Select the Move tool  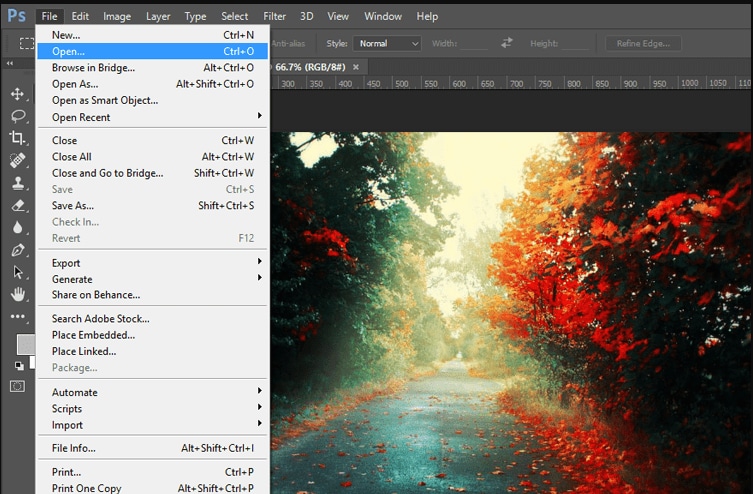17,94
